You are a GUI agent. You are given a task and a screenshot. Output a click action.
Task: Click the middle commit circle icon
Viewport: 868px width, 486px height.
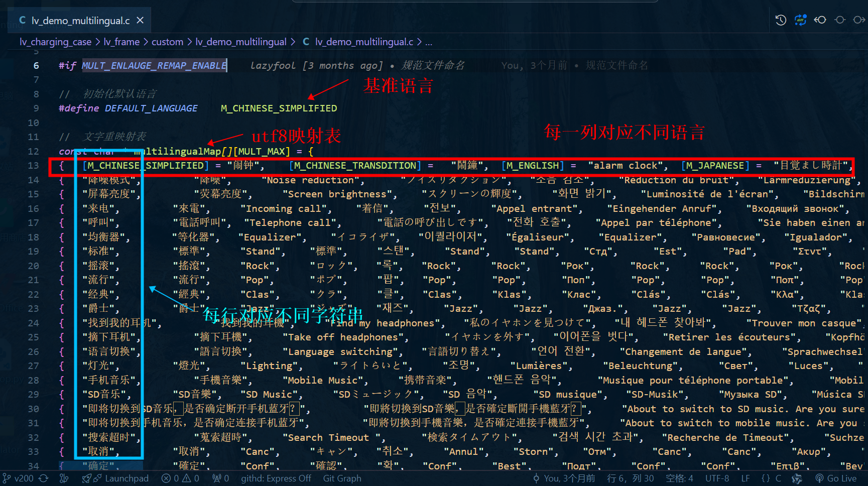point(840,20)
